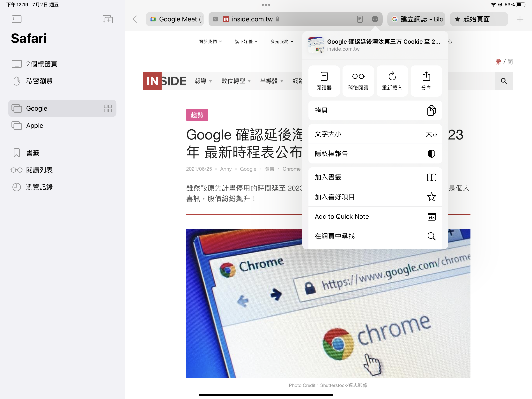Open the Google article tag
The image size is (532, 399).
click(x=248, y=169)
